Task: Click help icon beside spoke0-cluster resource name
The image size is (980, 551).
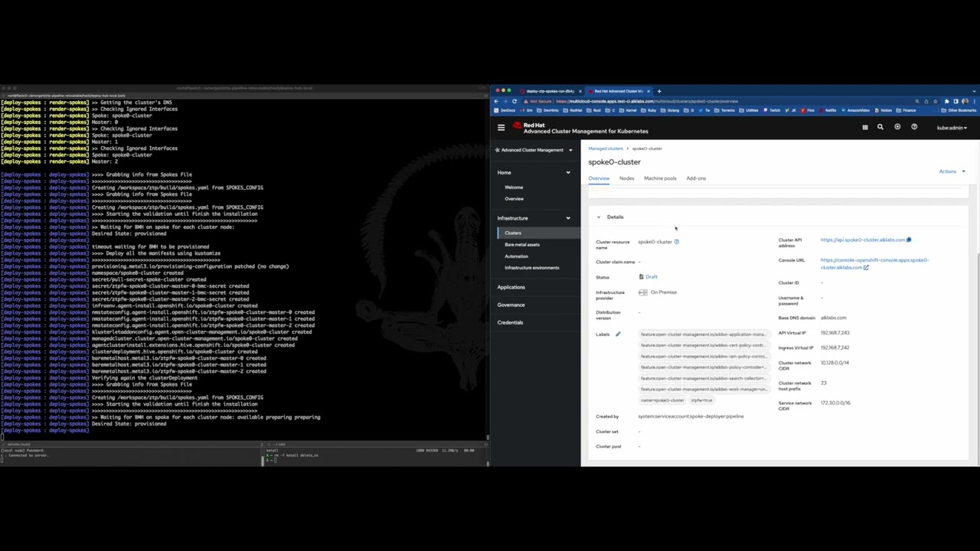Action: 676,242
